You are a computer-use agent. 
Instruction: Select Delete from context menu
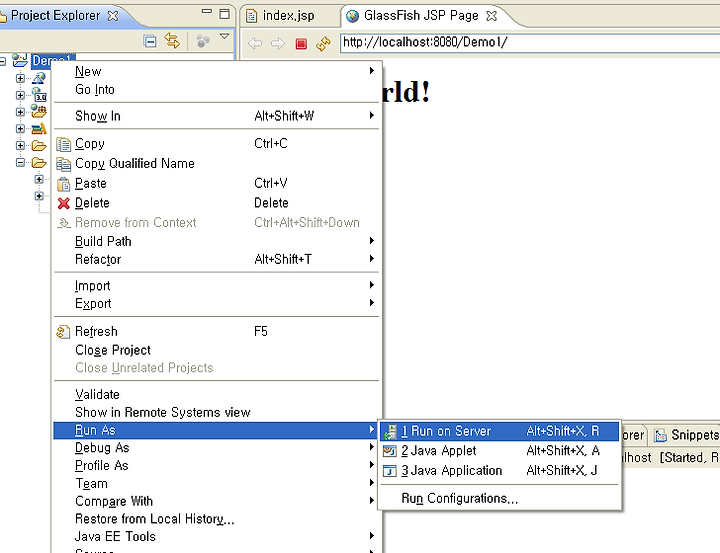217,203
